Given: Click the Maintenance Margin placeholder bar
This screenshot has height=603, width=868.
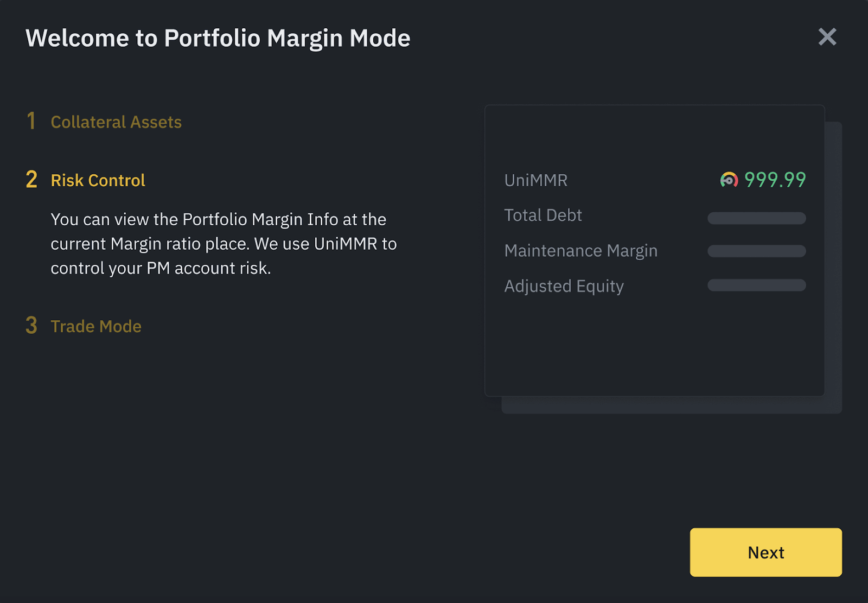Looking at the screenshot, I should [x=756, y=251].
